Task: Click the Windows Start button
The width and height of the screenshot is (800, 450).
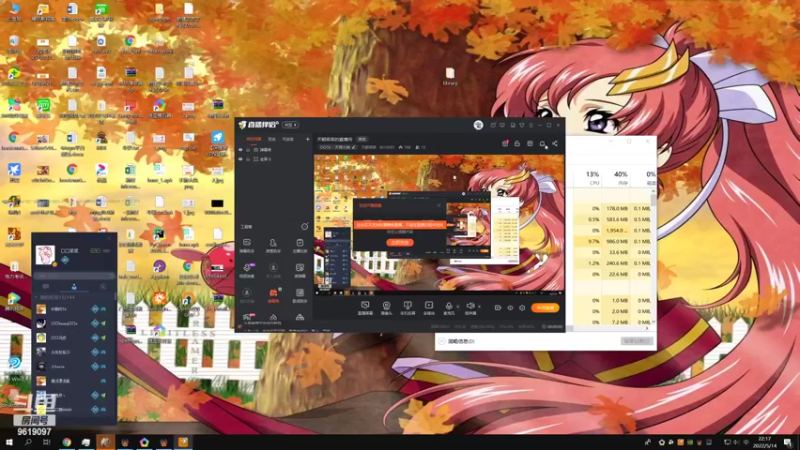Action: coord(9,442)
